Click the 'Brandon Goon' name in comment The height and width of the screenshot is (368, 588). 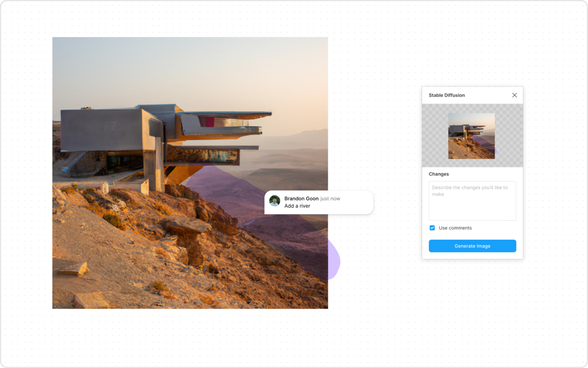[301, 198]
